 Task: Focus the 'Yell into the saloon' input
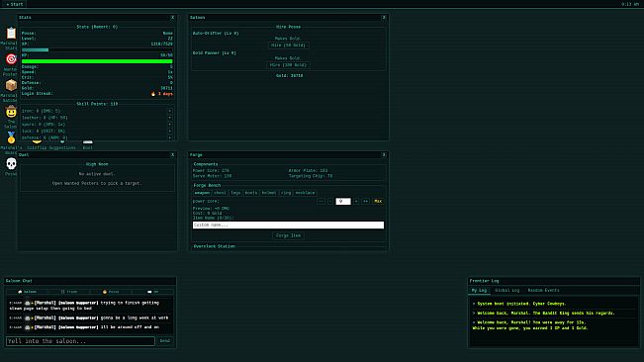point(80,341)
